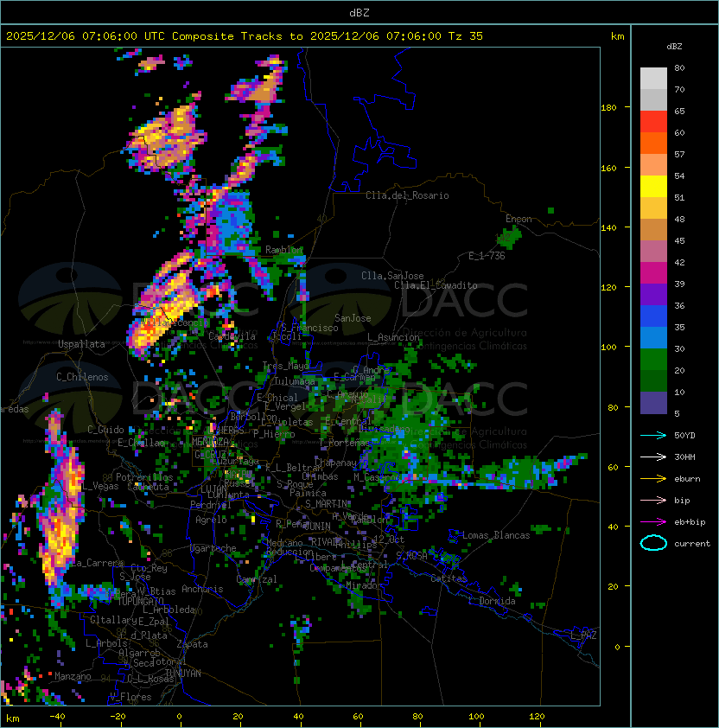This screenshot has height=728, width=719.
Task: Click the 80 dBZ scale value
Action: [x=679, y=67]
